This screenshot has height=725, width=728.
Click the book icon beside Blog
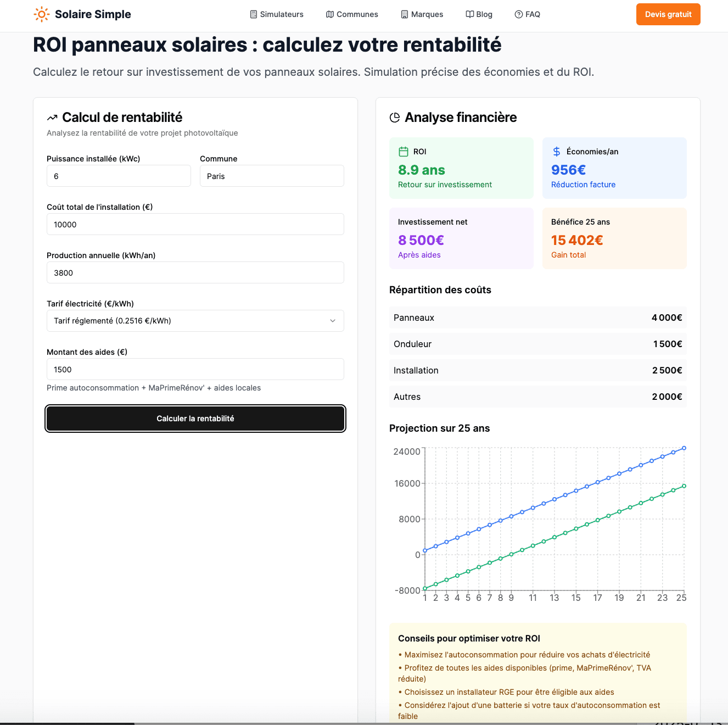470,14
